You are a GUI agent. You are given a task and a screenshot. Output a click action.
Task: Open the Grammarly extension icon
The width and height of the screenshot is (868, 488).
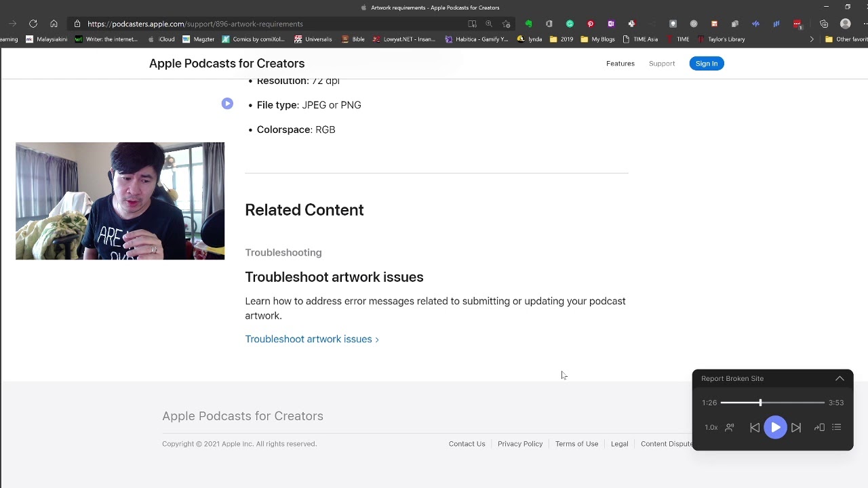pyautogui.click(x=570, y=24)
